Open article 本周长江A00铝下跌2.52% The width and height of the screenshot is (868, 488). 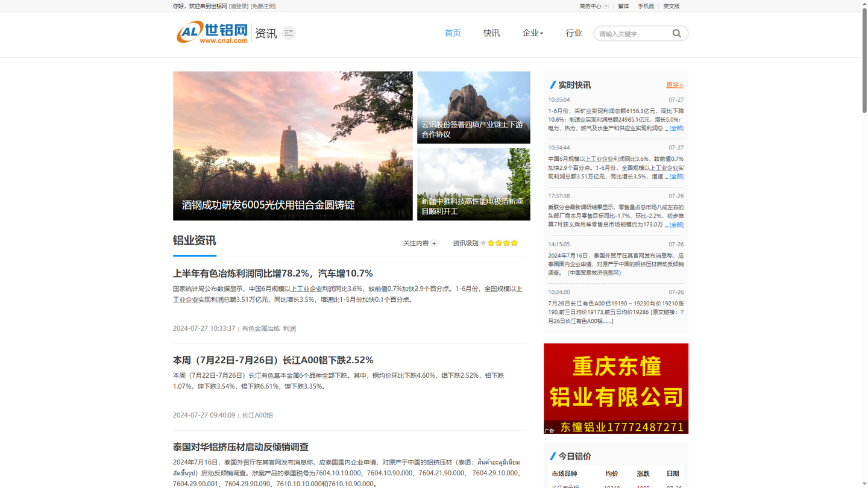point(273,360)
